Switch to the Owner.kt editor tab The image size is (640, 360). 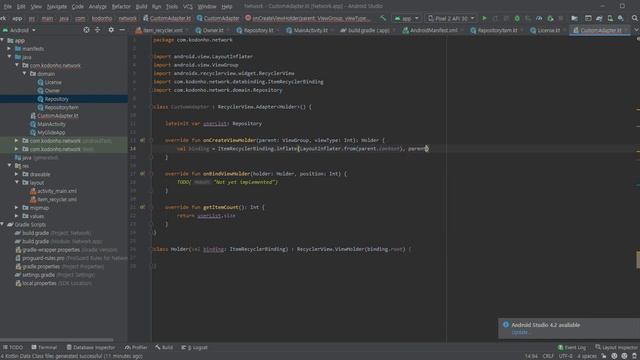tap(212, 30)
